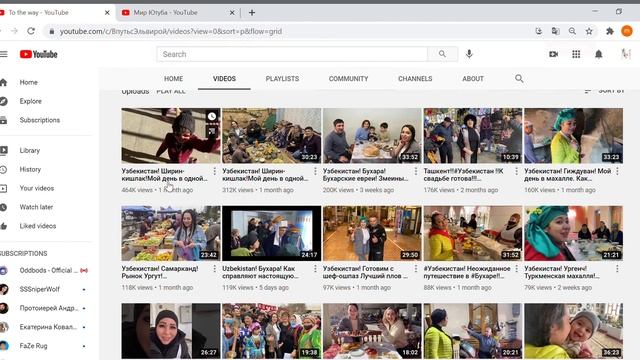The height and width of the screenshot is (360, 640).
Task: Reload the page in browser
Action: point(31,31)
